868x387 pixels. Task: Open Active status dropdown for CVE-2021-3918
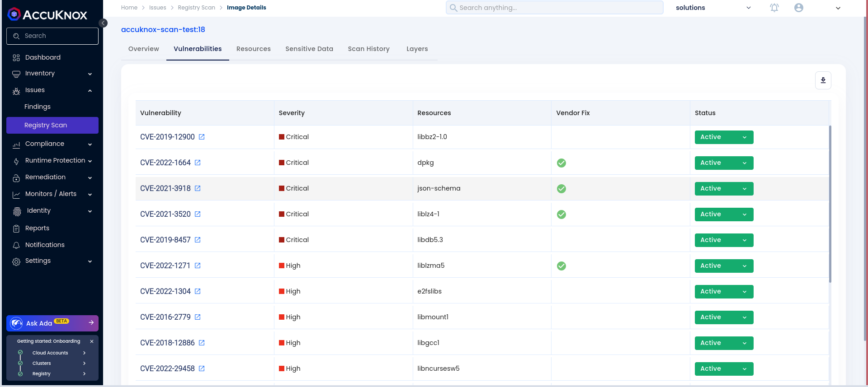[724, 189]
